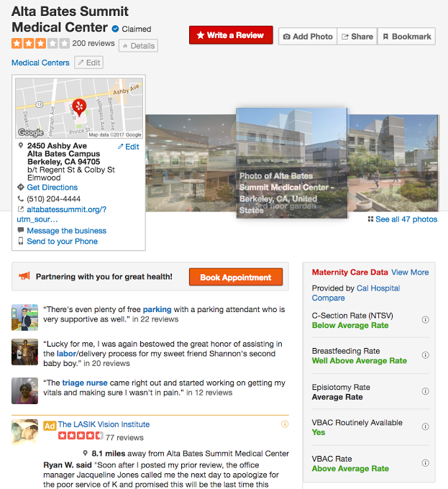Add Photo to the business page

click(308, 37)
